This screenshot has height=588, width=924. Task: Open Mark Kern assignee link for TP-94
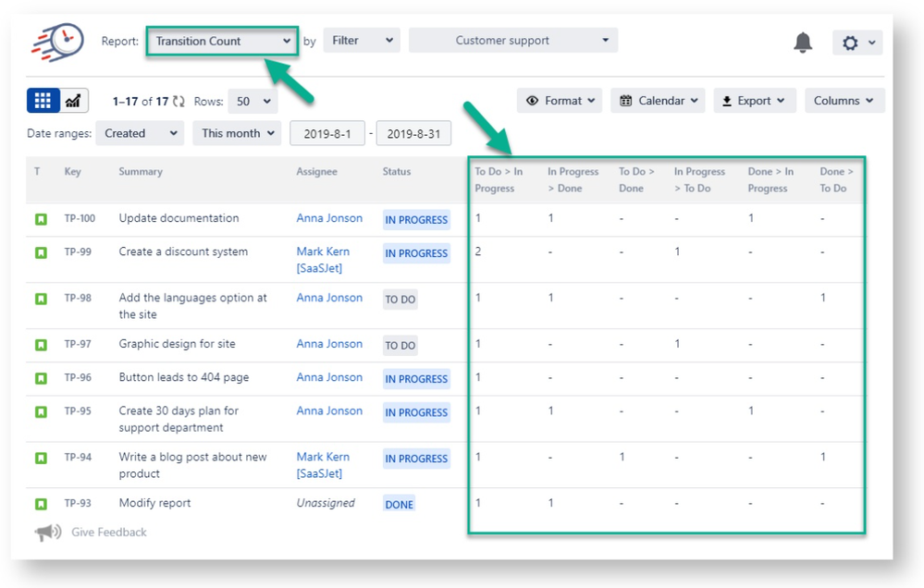click(x=323, y=465)
